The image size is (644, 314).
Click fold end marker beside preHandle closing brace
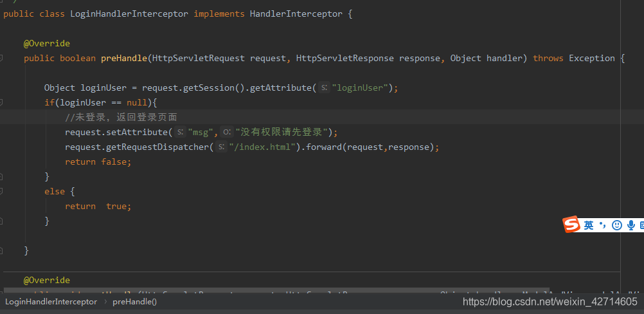tap(1, 251)
